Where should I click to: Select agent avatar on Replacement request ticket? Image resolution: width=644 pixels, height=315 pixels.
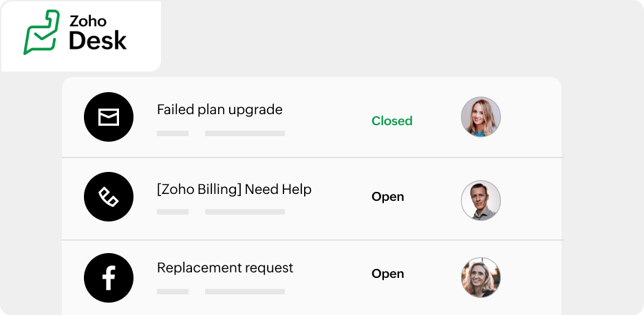point(480,277)
